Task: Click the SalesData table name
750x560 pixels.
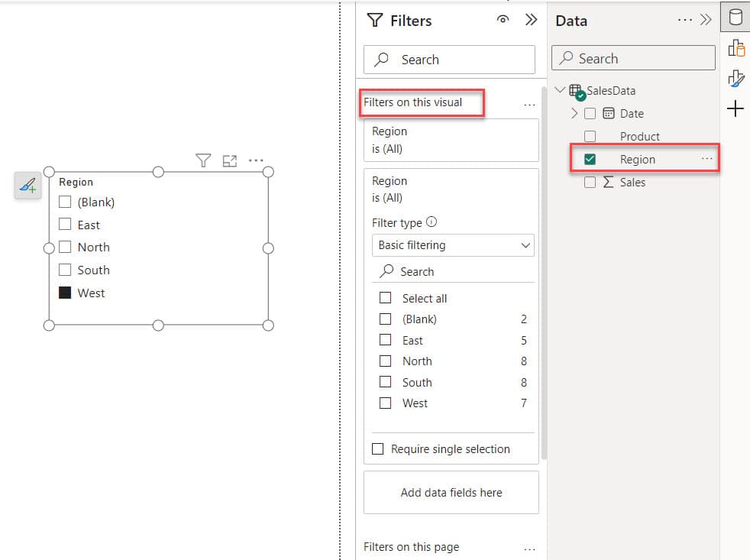Action: [611, 90]
